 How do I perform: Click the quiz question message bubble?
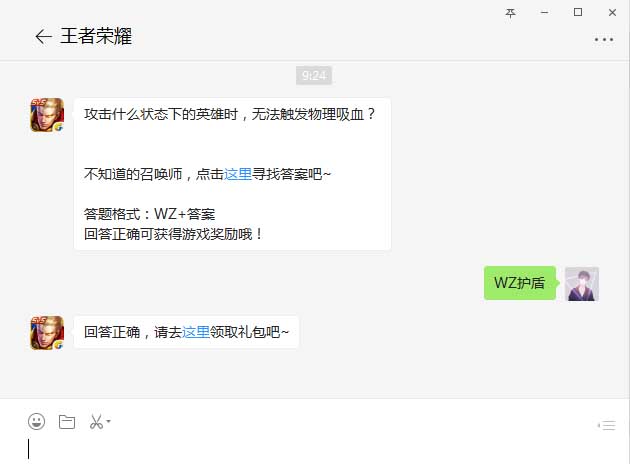tap(232, 174)
